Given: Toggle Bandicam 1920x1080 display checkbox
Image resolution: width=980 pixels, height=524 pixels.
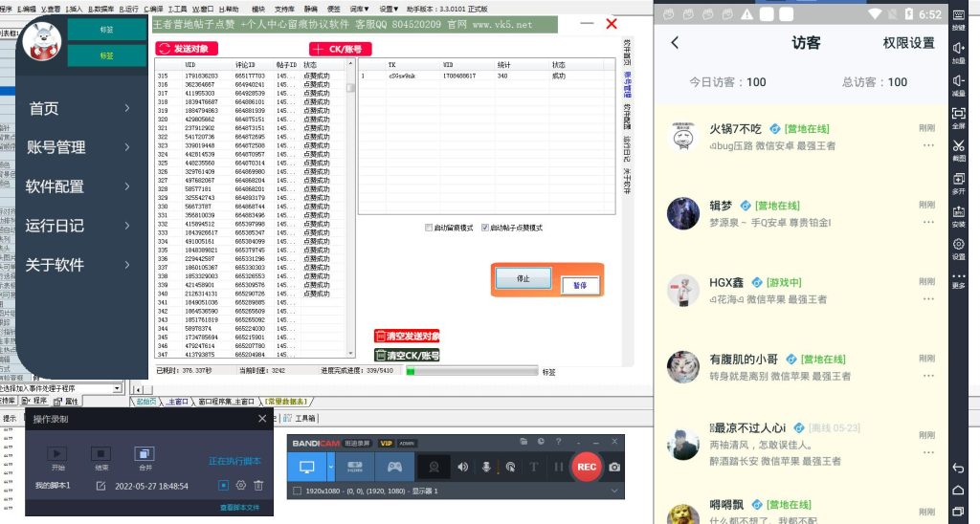Looking at the screenshot, I should point(298,491).
